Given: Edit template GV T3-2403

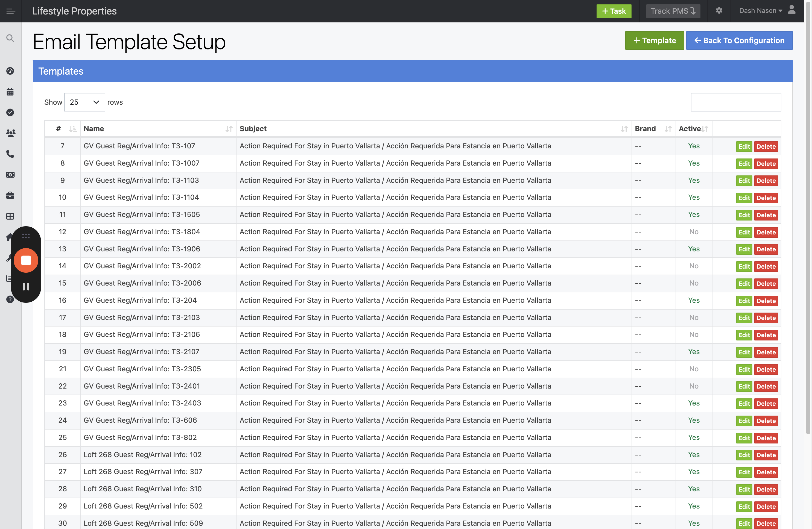Looking at the screenshot, I should point(744,404).
